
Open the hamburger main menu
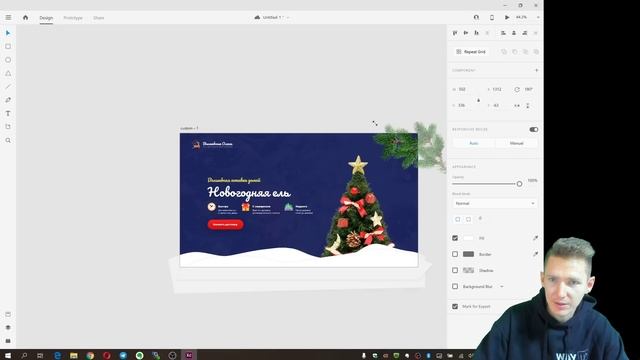(8, 18)
